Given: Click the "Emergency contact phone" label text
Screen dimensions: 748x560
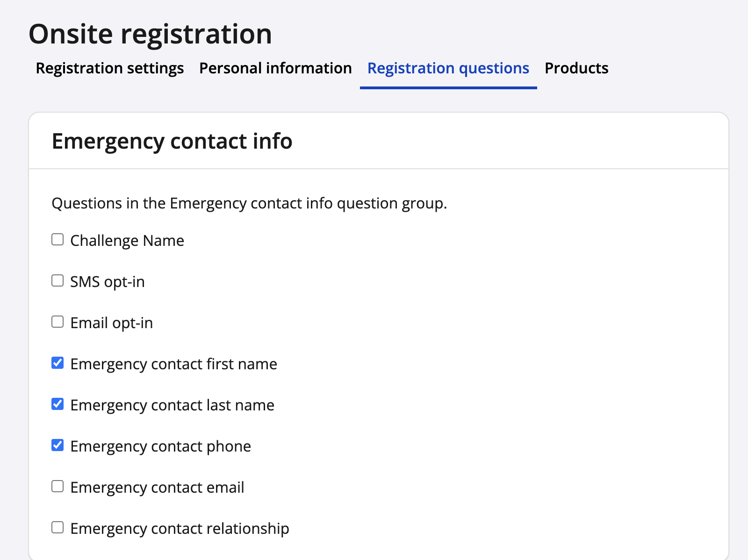Looking at the screenshot, I should point(160,446).
